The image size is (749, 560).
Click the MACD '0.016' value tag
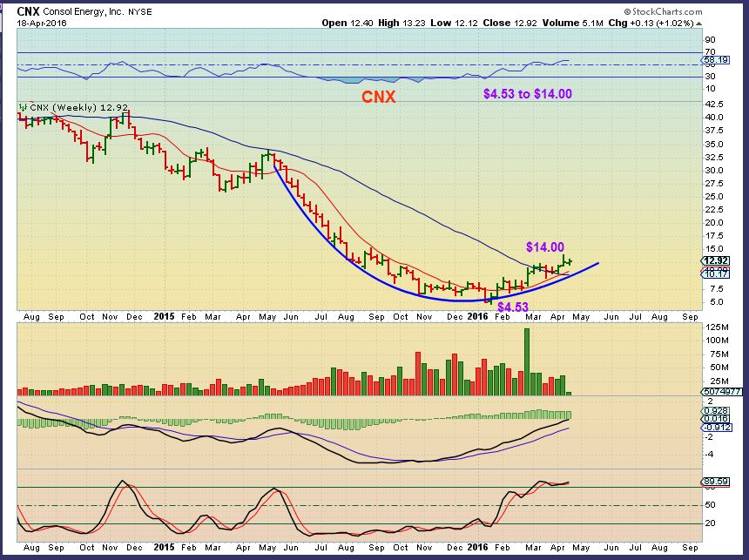(716, 419)
